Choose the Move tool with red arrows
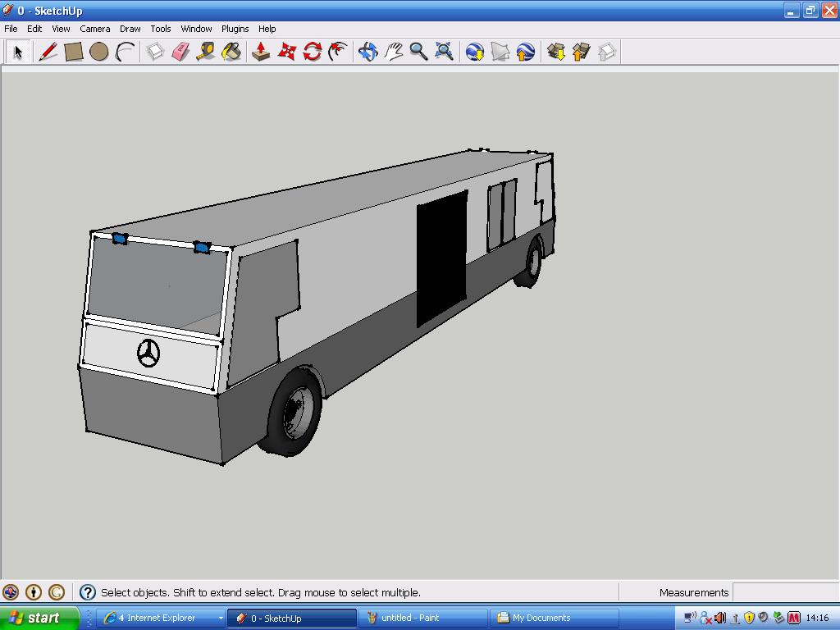The image size is (840, 630). (286, 52)
